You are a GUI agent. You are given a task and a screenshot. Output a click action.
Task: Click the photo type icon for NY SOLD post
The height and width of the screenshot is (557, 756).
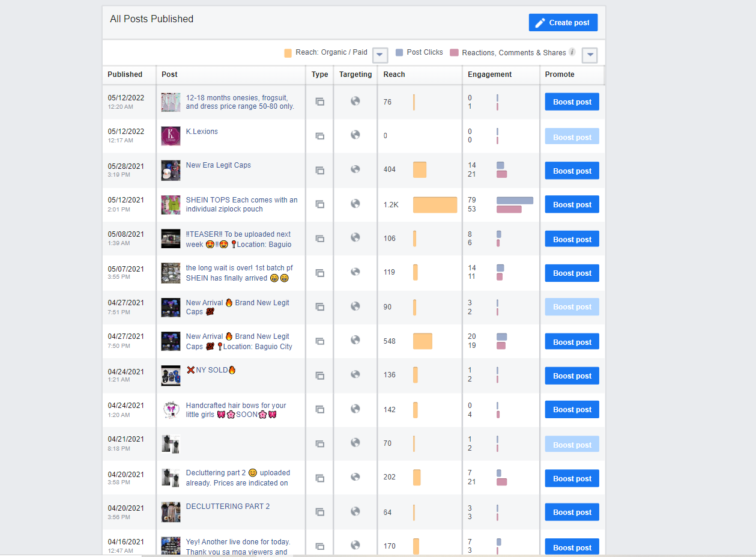[320, 375]
